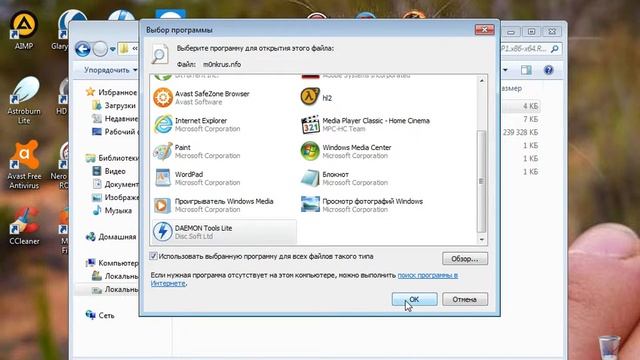Open Explorer view options dropdown arrow
This screenshot has height=360, width=640.
click(x=505, y=70)
